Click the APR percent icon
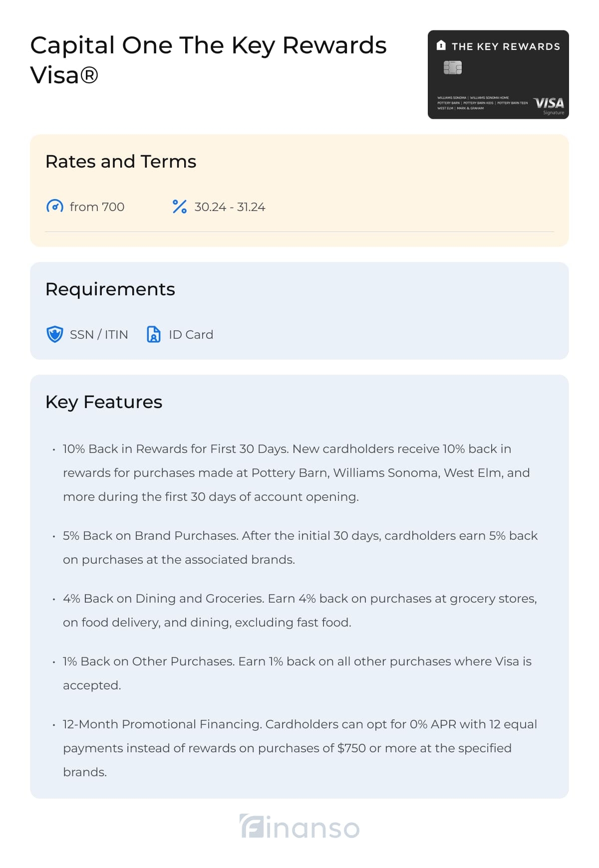This screenshot has height=868, width=599. [179, 207]
